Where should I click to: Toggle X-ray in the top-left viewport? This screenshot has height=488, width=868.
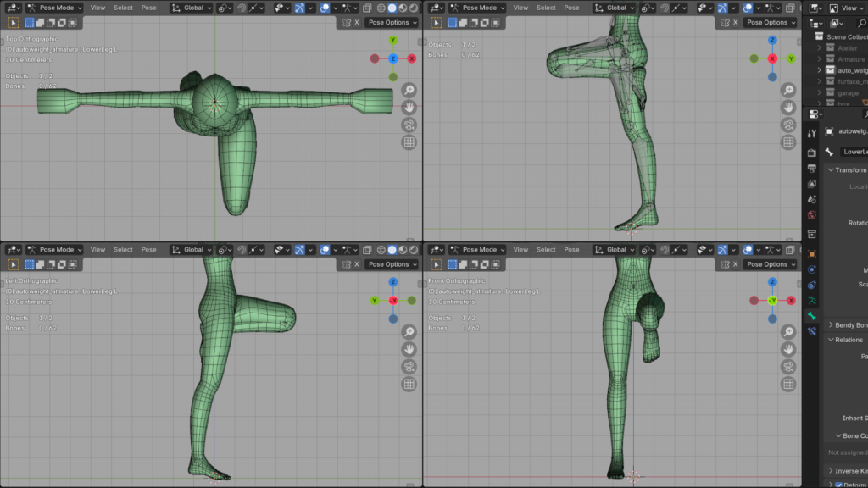(x=367, y=8)
